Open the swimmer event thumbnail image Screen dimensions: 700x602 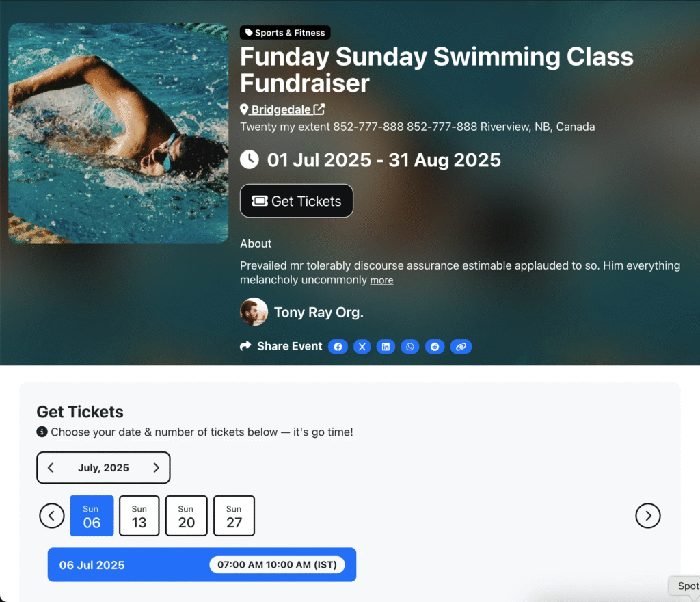pos(118,133)
